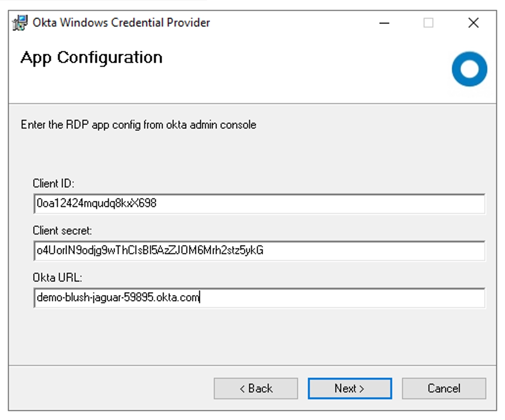Cancel the installer setup
The image size is (505, 420).
(444, 389)
